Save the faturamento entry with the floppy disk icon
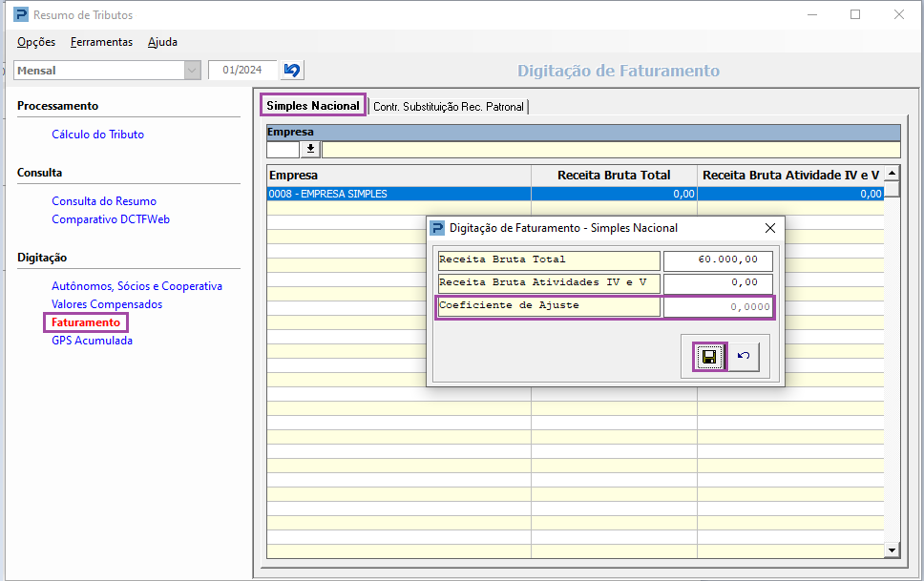 (709, 357)
